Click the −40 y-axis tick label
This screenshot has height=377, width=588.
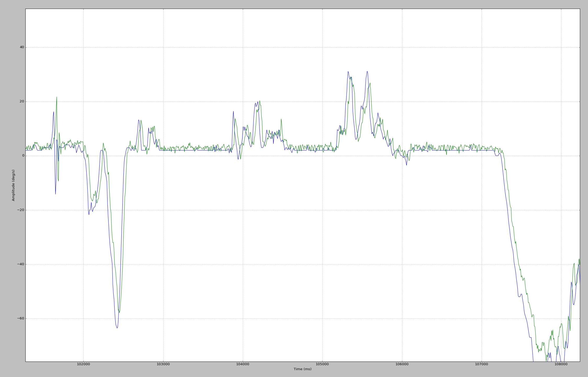click(20, 264)
